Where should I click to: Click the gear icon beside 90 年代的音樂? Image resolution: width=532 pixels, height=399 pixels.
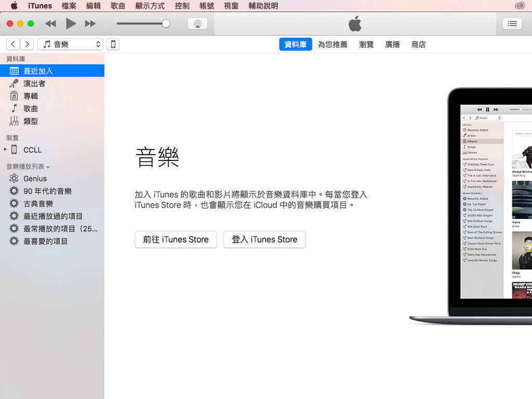14,191
